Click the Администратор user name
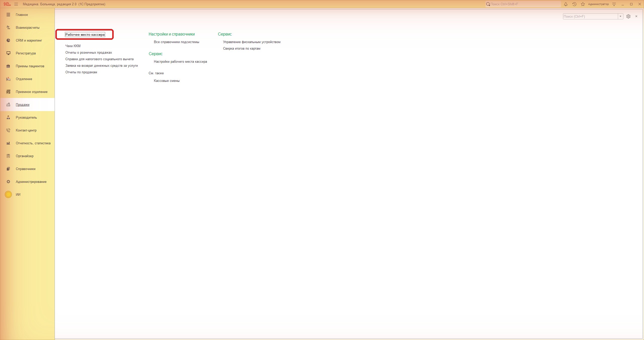Viewport: 644px width, 340px height. click(x=598, y=4)
